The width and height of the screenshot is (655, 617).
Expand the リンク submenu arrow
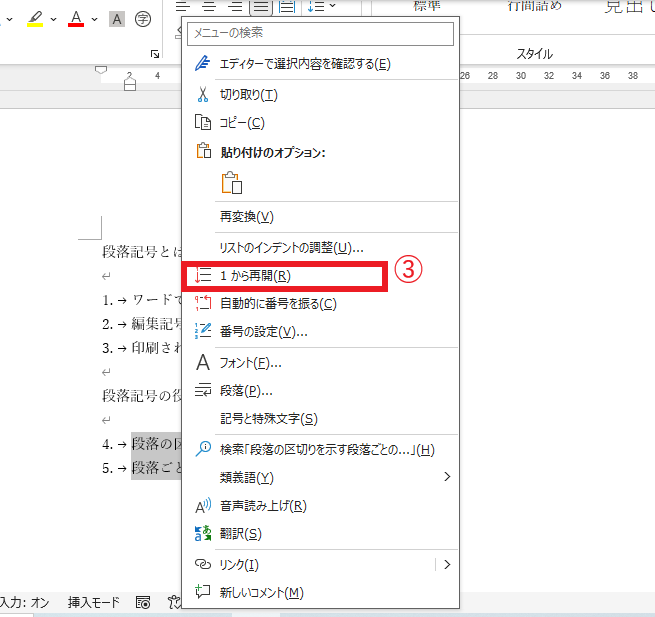[447, 565]
